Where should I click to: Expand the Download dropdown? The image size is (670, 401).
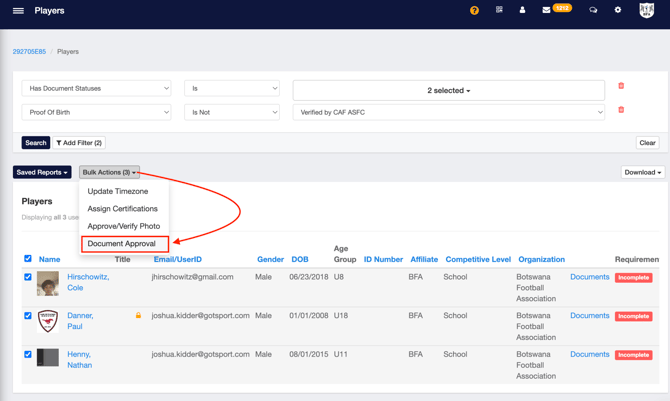tap(642, 172)
